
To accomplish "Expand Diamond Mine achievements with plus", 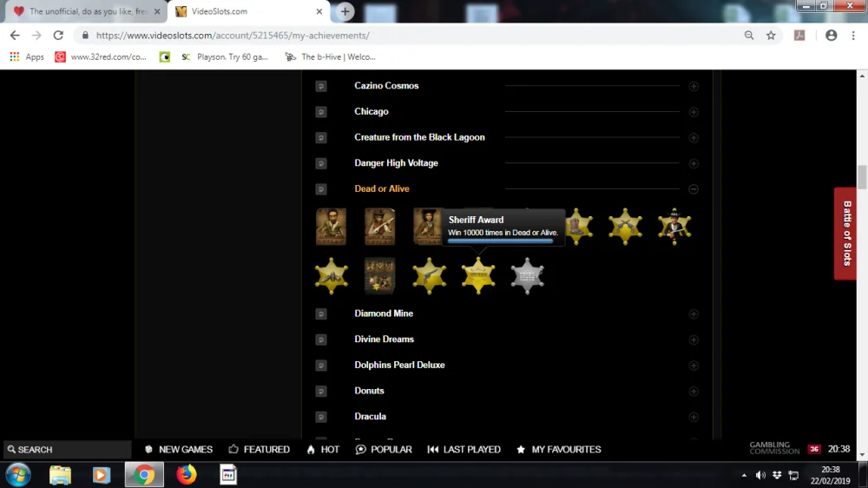I will coord(694,314).
